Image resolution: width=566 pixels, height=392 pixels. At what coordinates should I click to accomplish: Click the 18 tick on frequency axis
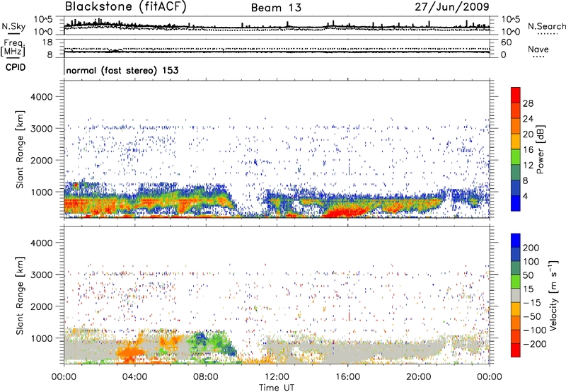click(x=47, y=42)
